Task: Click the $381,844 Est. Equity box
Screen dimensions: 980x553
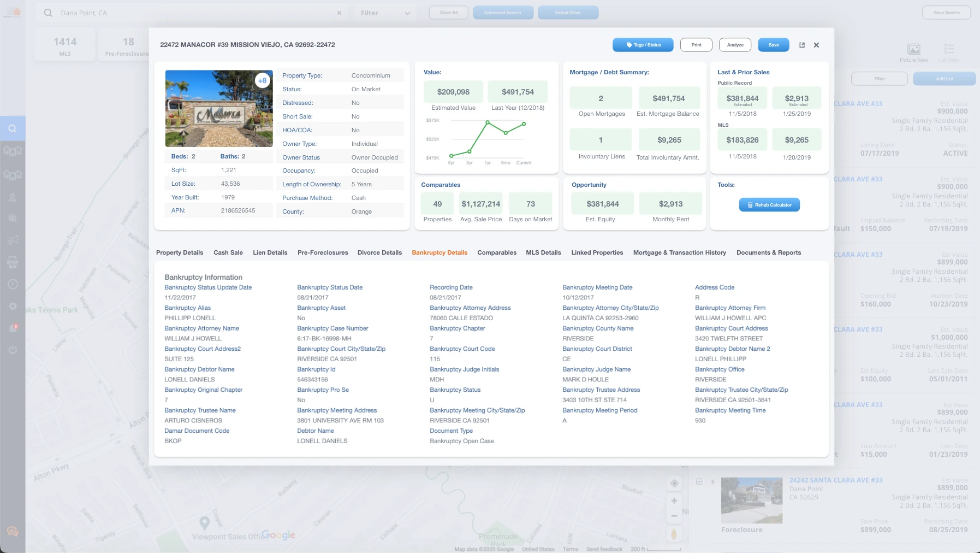Action: [603, 204]
